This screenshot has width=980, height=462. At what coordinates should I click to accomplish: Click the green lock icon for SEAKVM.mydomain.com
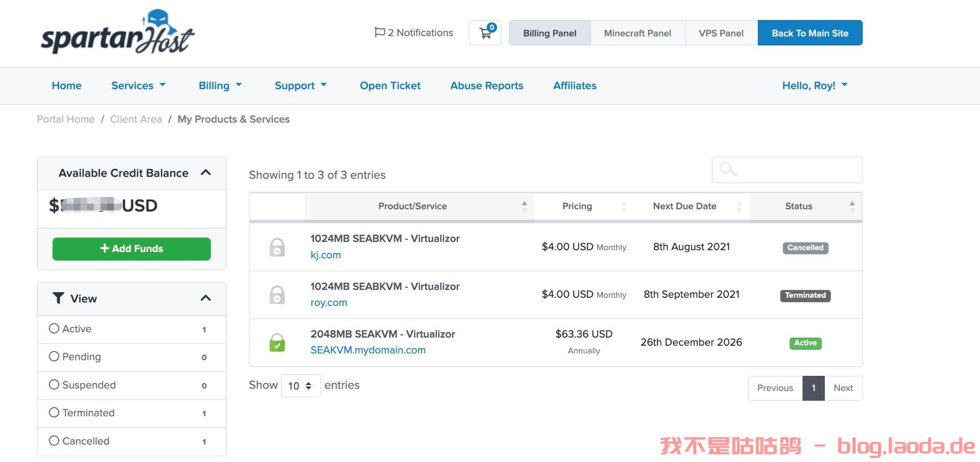(x=277, y=342)
